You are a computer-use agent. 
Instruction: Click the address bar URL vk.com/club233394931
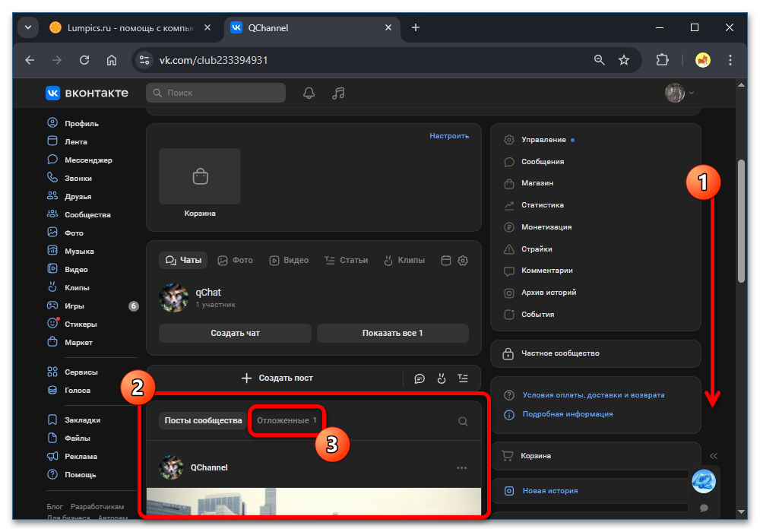[214, 60]
